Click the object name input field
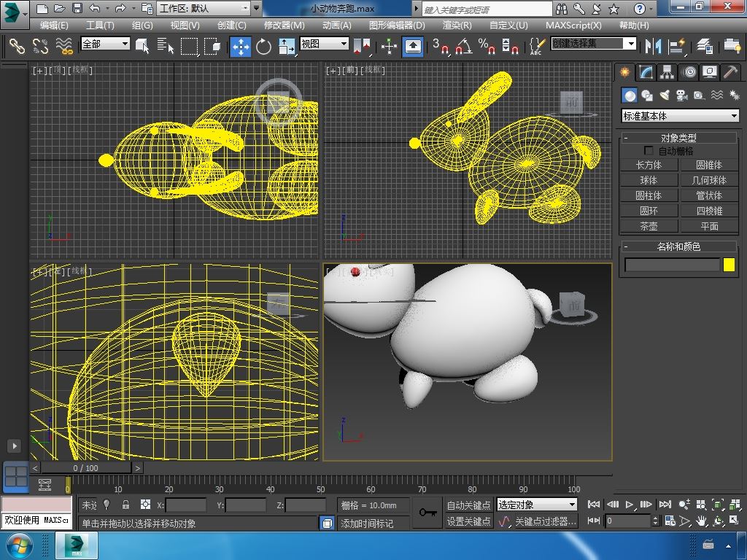The width and height of the screenshot is (747, 560). pyautogui.click(x=672, y=265)
